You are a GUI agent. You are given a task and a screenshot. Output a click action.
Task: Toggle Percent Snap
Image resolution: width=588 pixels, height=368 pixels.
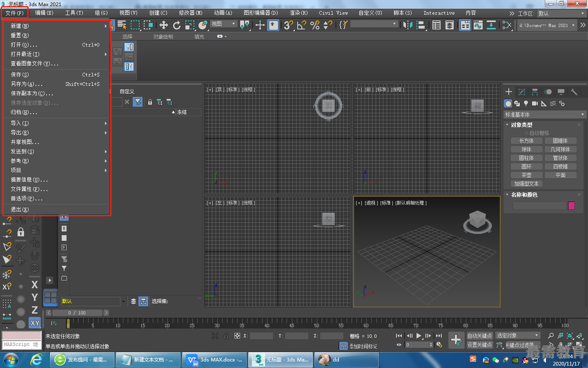(315, 25)
